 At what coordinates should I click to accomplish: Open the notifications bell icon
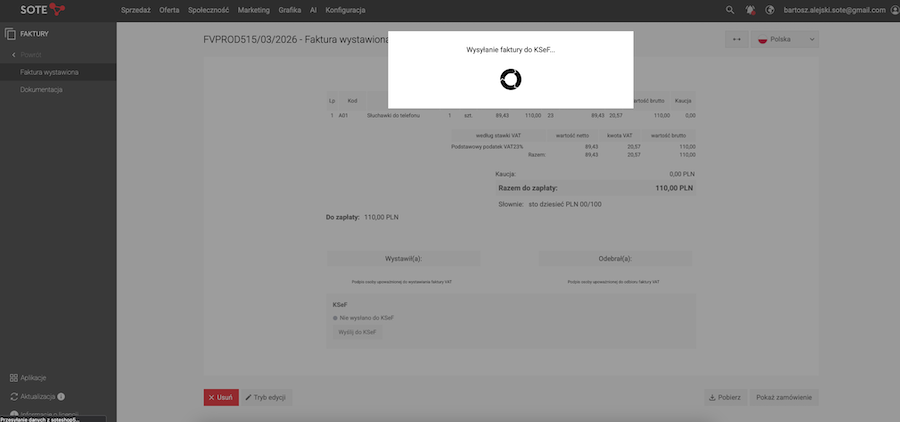(x=750, y=10)
